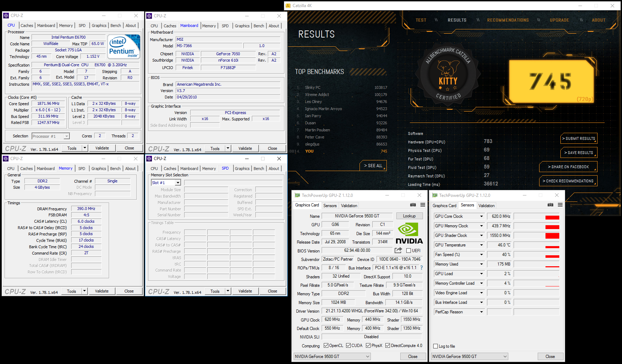Viewport: 622px width, 364px height.
Task: Click SEE ALL top benchmarks button
Action: tap(373, 165)
